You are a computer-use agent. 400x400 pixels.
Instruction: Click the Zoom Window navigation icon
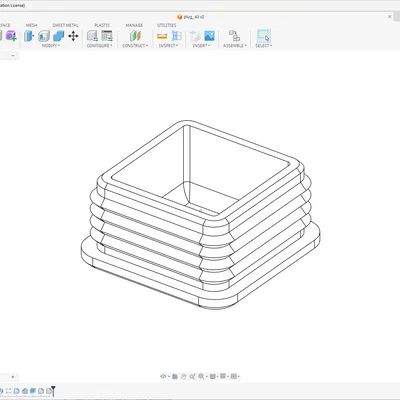pyautogui.click(x=201, y=376)
